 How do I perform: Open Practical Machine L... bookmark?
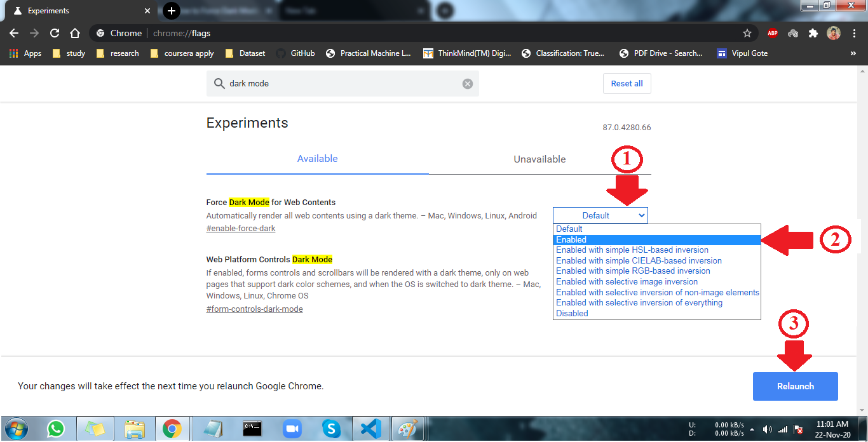pyautogui.click(x=368, y=53)
